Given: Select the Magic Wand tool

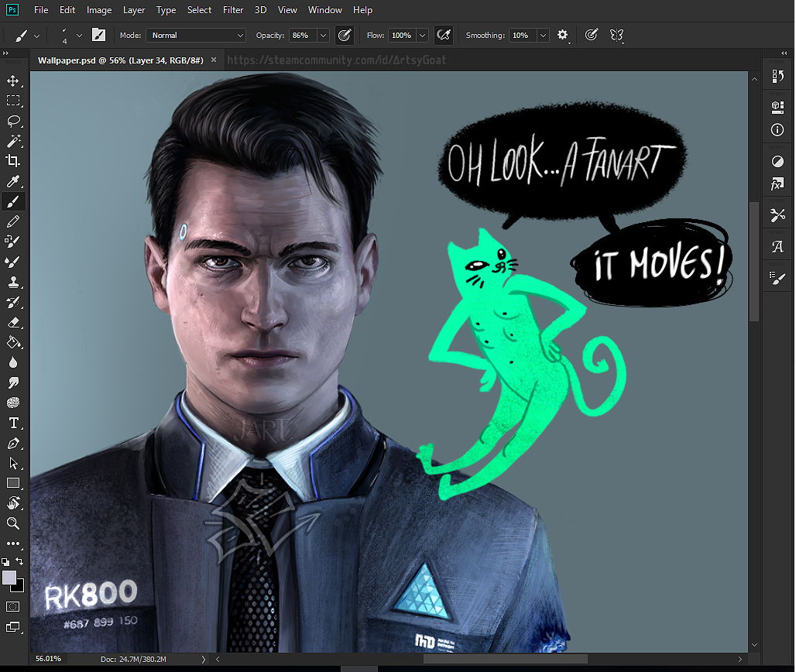Looking at the screenshot, I should [12, 141].
